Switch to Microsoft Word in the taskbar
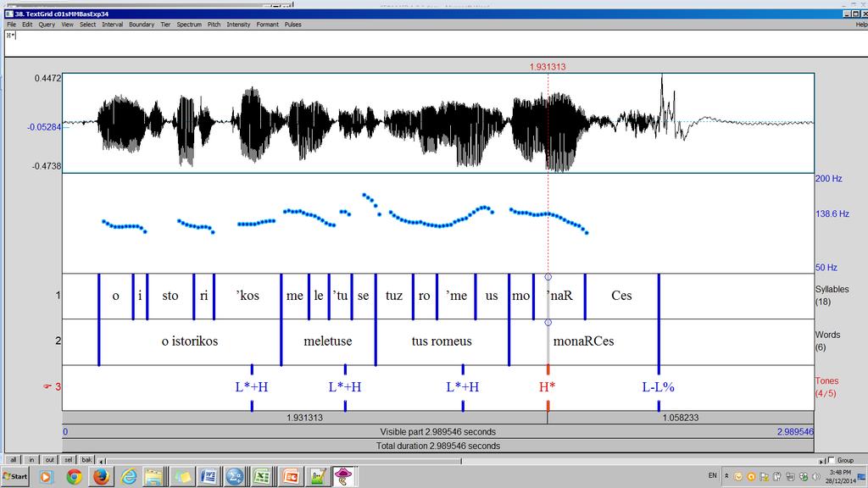 click(x=209, y=476)
